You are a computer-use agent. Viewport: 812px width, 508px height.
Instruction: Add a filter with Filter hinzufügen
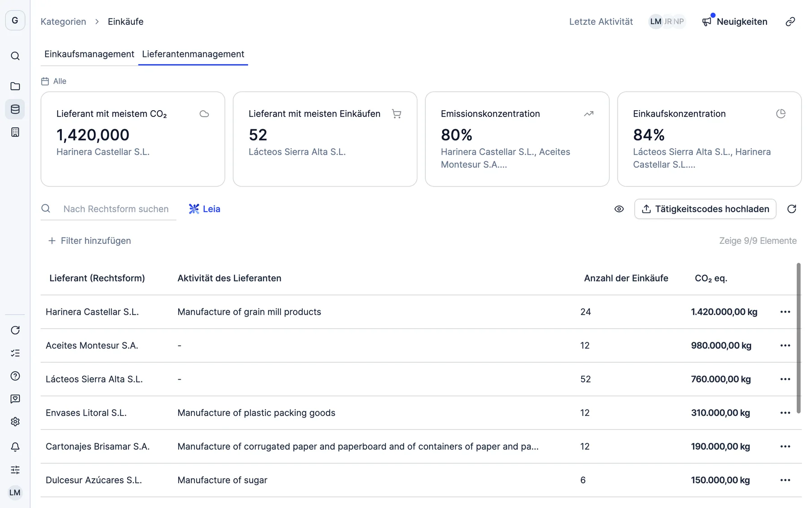click(x=89, y=241)
